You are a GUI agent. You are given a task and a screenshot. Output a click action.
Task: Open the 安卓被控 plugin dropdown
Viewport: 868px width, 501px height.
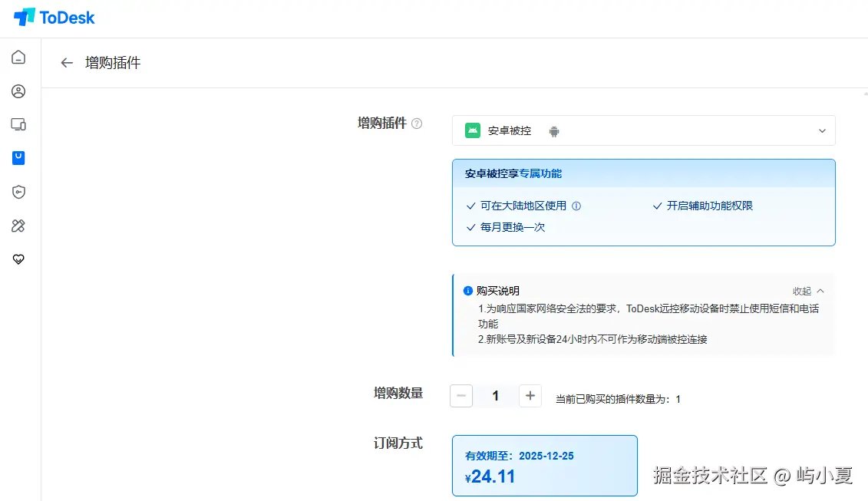pyautogui.click(x=643, y=130)
